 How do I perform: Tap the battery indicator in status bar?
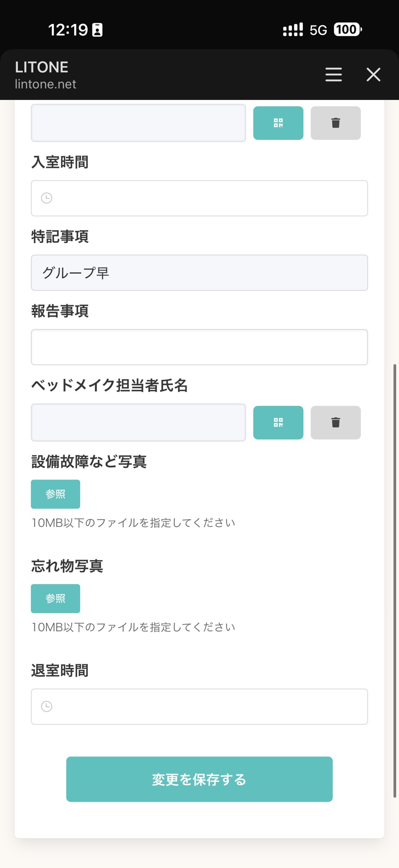coord(348,29)
